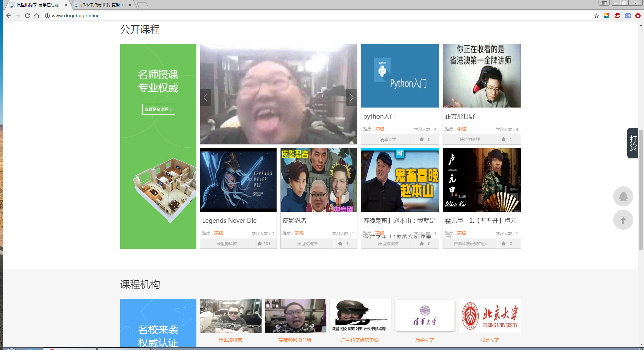The height and width of the screenshot is (350, 644).
Task: Click the 芦苇科学研究中心 organization name link
Action: pyautogui.click(x=360, y=340)
